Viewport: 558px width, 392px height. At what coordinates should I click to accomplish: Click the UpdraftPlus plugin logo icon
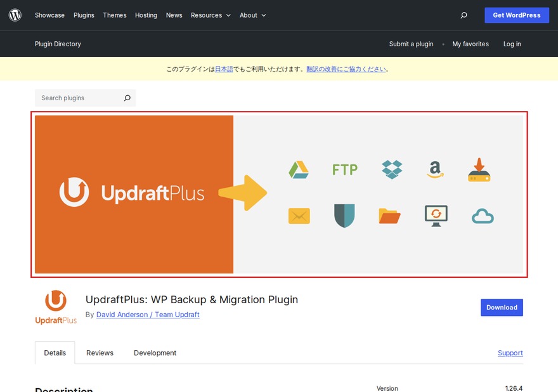pos(56,307)
